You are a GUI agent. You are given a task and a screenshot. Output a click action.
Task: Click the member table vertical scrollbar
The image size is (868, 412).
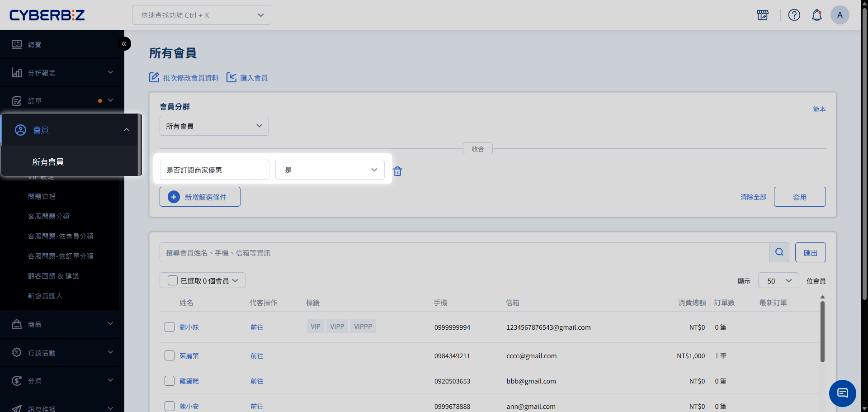pos(822,331)
